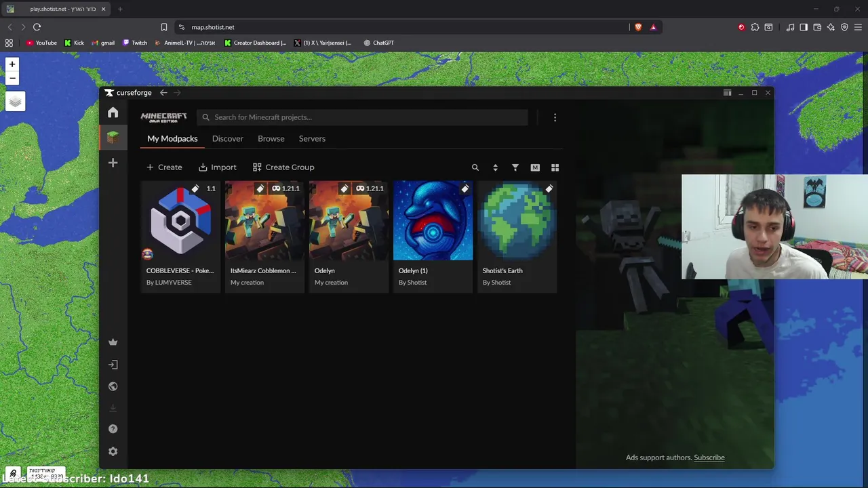Viewport: 868px width, 488px height.
Task: Open the browser hamburger menu
Action: pos(858,27)
